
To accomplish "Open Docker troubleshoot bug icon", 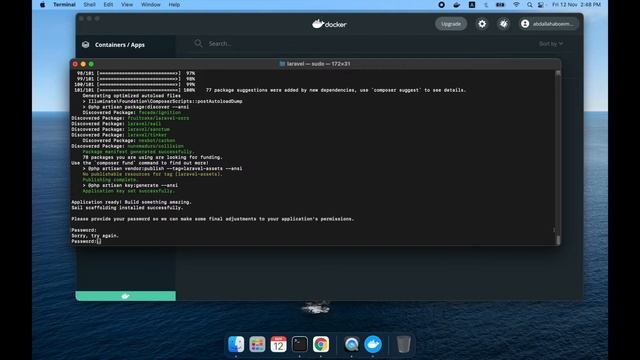I will click(504, 24).
